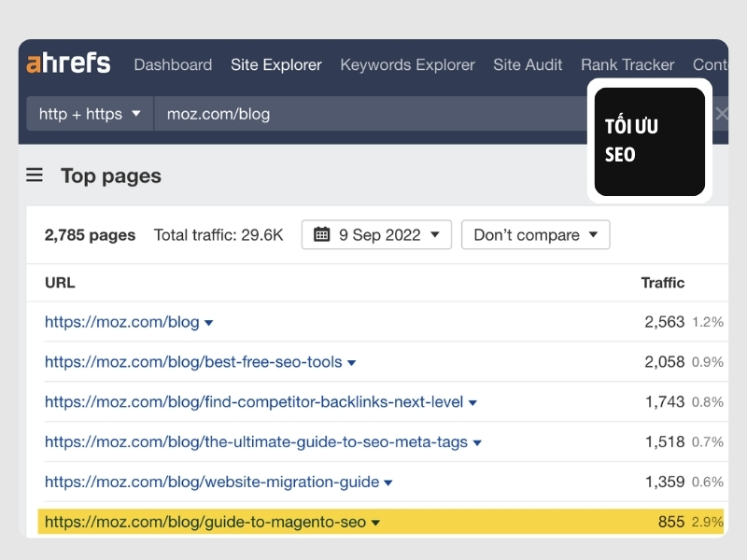Image resolution: width=747 pixels, height=560 pixels.
Task: Click the 1.2% traffic share value
Action: tap(708, 322)
